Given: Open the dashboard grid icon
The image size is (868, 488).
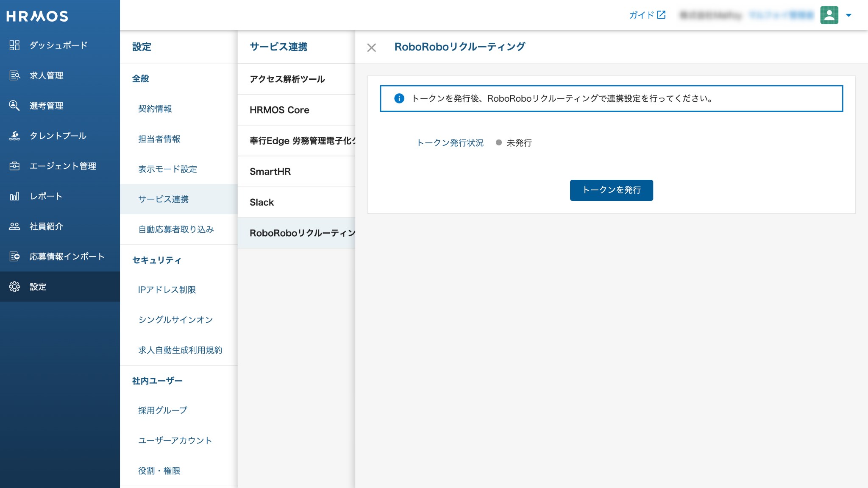Looking at the screenshot, I should [14, 45].
